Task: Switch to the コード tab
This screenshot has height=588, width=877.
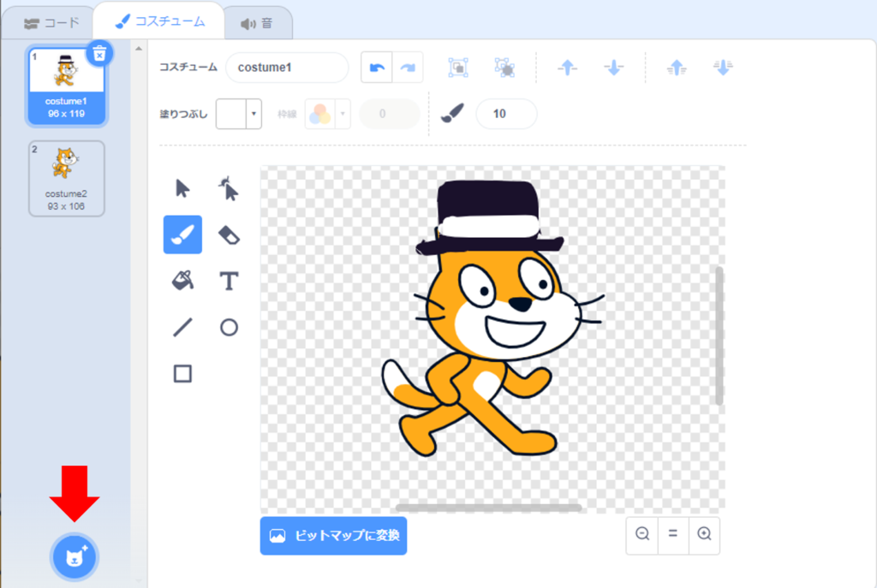Action: point(51,23)
